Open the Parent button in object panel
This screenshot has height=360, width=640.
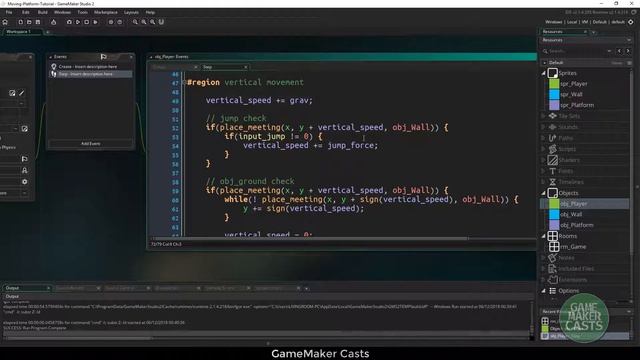coord(24,170)
